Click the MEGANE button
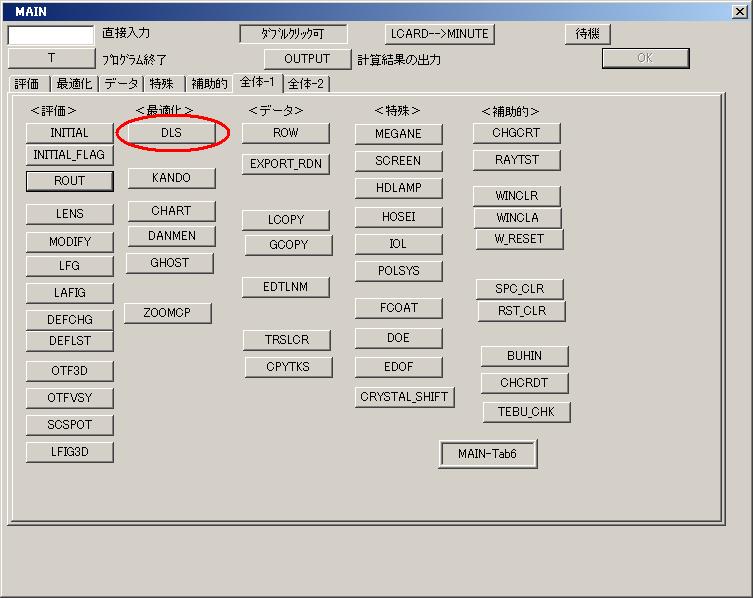The height and width of the screenshot is (598, 753). tap(399, 134)
